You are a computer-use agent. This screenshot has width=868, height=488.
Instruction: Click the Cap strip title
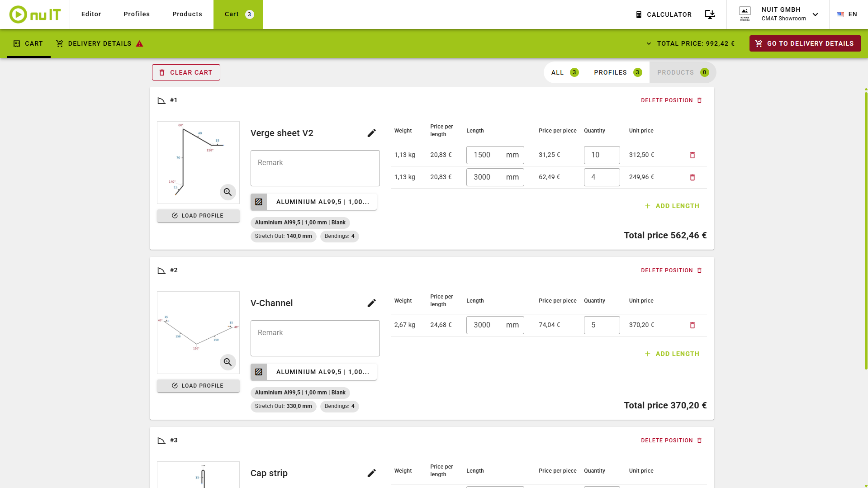tap(269, 473)
